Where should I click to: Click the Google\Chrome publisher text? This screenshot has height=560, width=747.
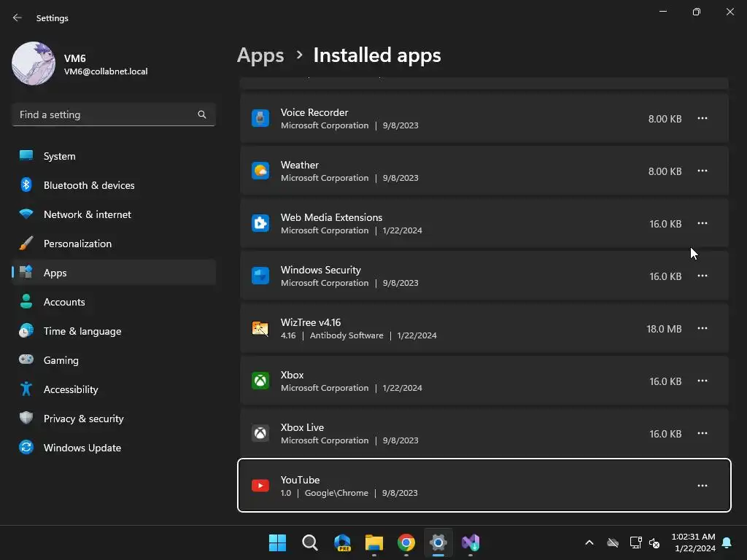pyautogui.click(x=336, y=493)
